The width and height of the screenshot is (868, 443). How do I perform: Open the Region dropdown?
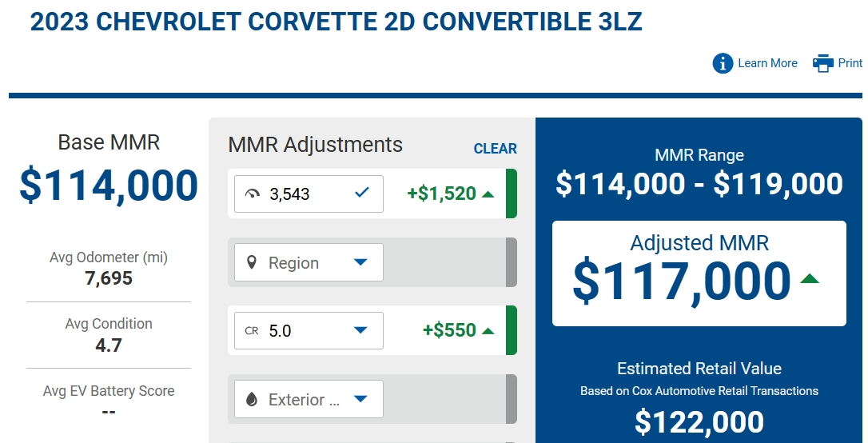point(309,262)
